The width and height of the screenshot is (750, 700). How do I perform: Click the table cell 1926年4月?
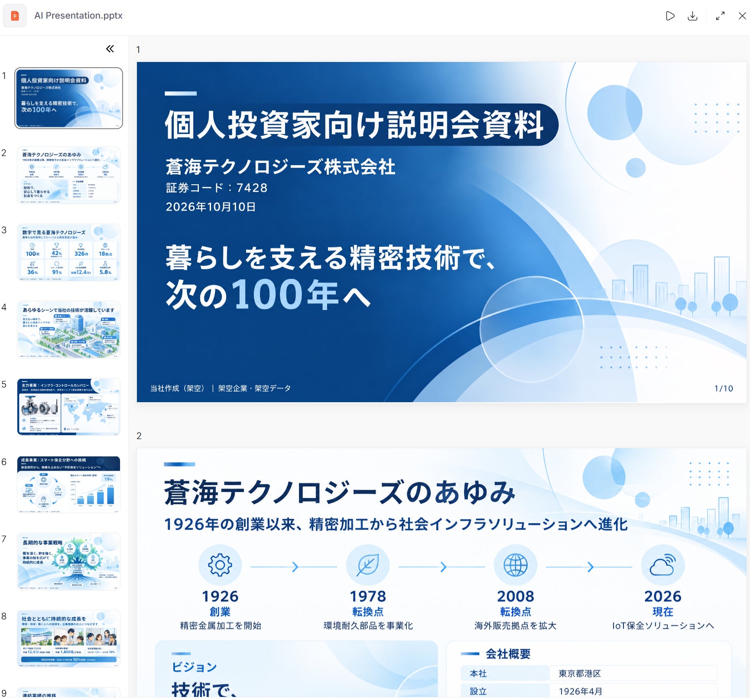(633, 691)
